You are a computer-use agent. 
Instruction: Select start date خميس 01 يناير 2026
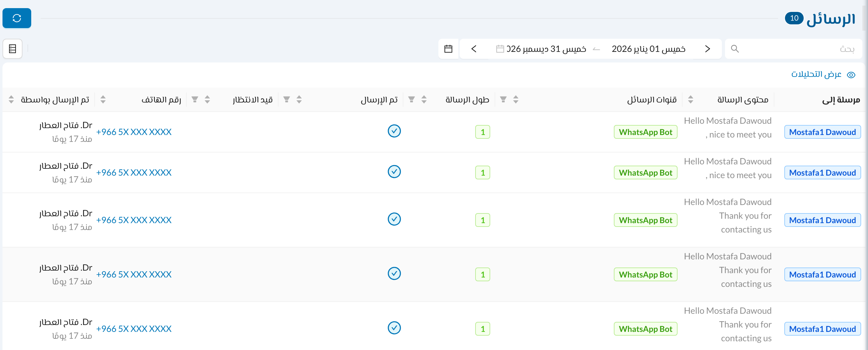[648, 49]
